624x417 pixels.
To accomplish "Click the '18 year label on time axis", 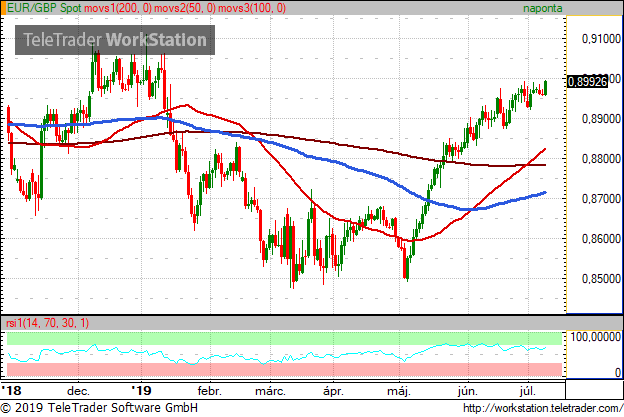I will tap(12, 390).
